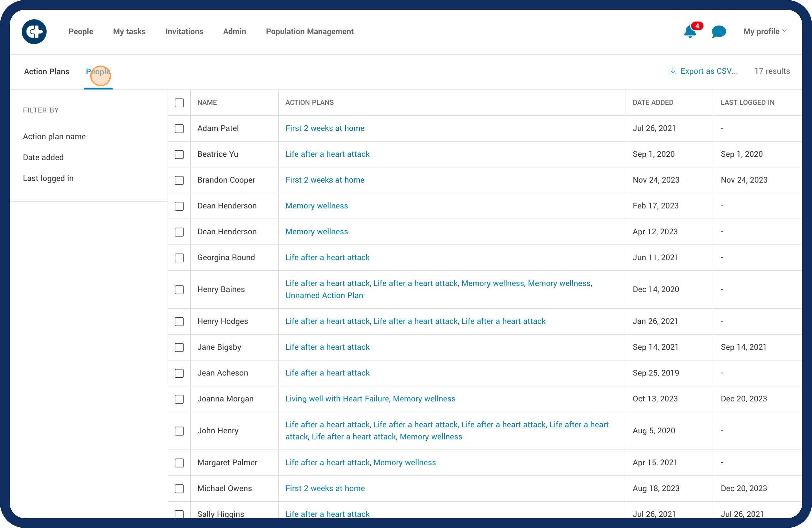Select the Joanna Morgan row checkbox
Screen dimensions: 812x528
coord(179,399)
